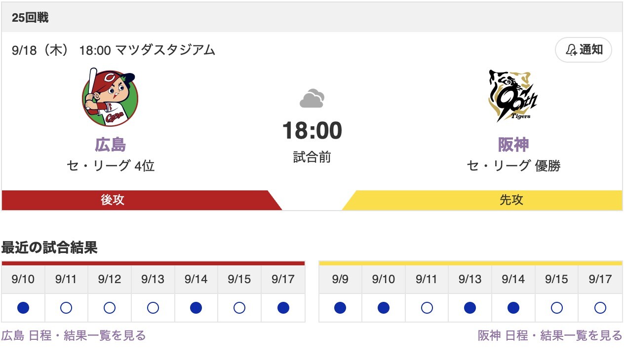The height and width of the screenshot is (364, 626).
Task: Click Hanshin's 9/13 date cell
Action: [470, 280]
